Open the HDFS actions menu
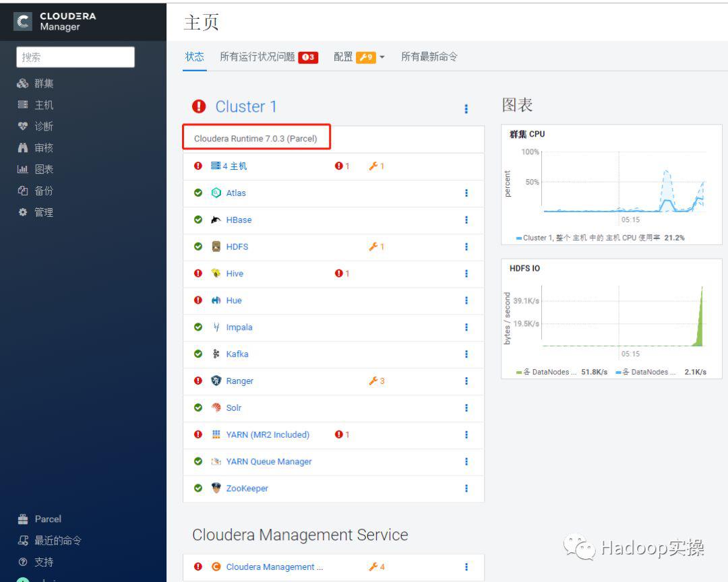 pyautogui.click(x=466, y=247)
